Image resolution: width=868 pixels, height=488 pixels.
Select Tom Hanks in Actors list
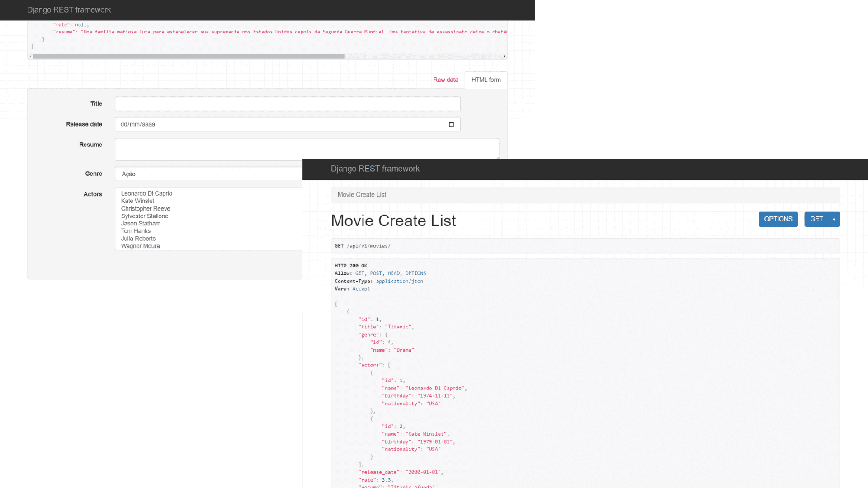pos(136,231)
